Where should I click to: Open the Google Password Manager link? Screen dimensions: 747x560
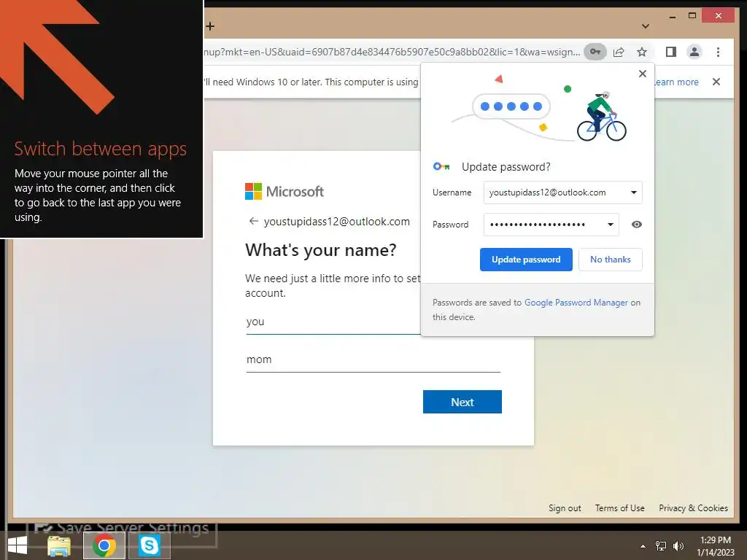point(576,303)
